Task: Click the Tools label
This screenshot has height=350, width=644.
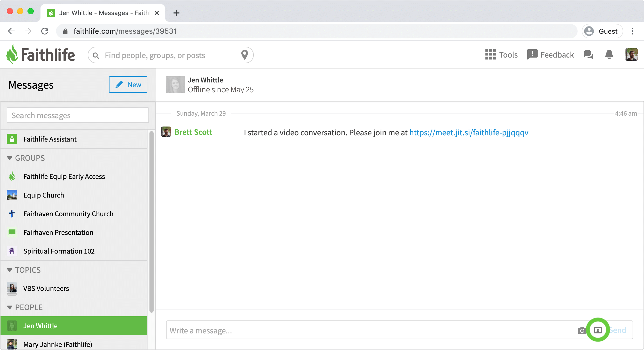Action: point(508,55)
